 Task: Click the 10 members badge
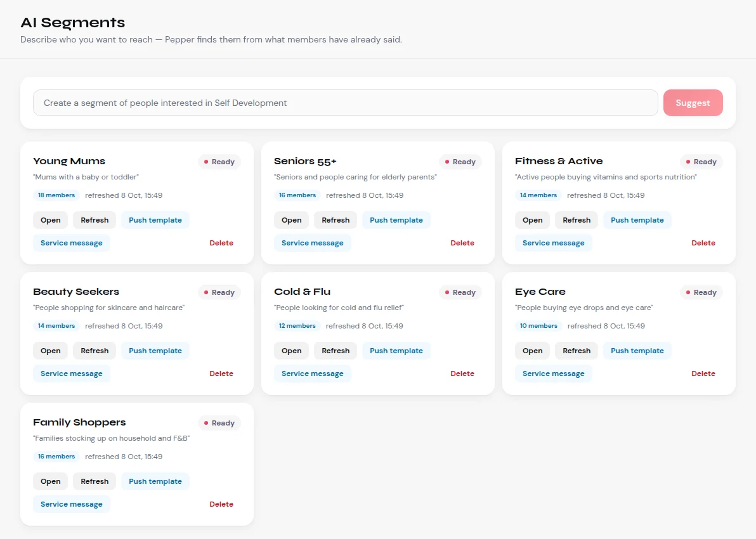point(538,326)
